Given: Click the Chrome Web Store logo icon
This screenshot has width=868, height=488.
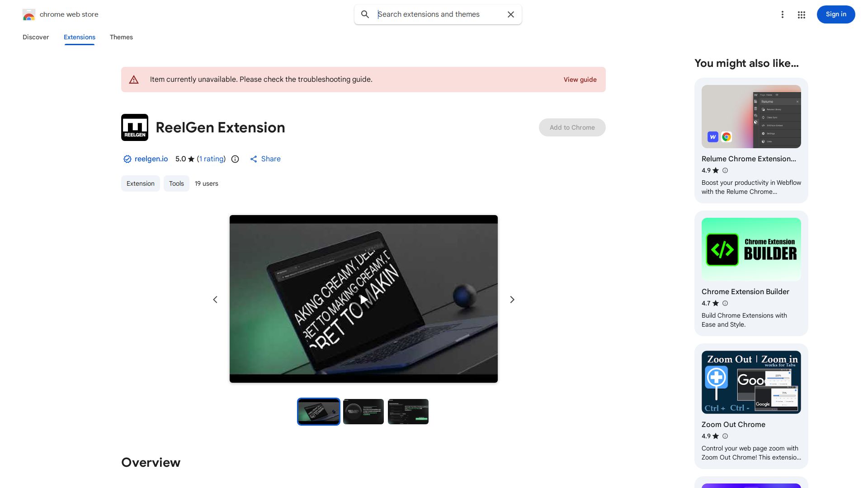Looking at the screenshot, I should click(29, 14).
